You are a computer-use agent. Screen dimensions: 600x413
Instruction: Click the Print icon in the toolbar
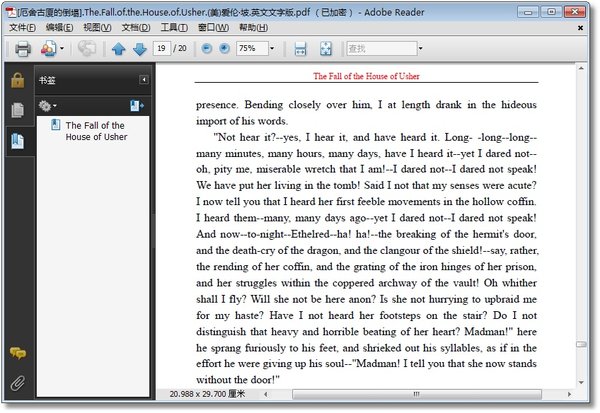23,49
